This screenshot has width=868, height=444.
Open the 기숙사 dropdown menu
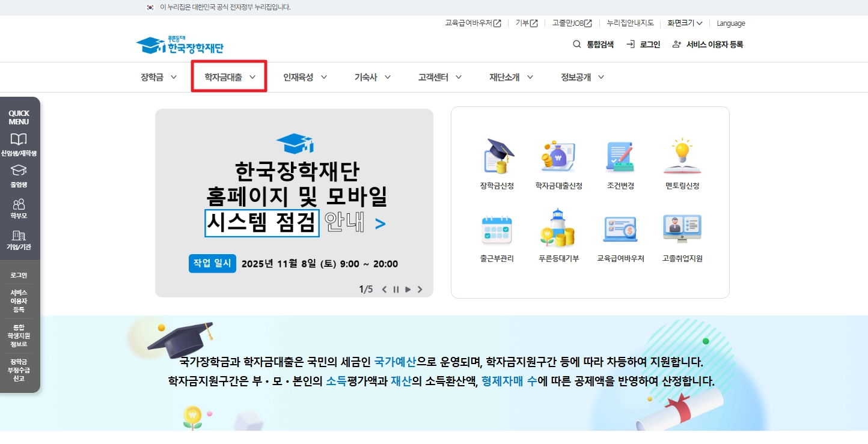[371, 77]
